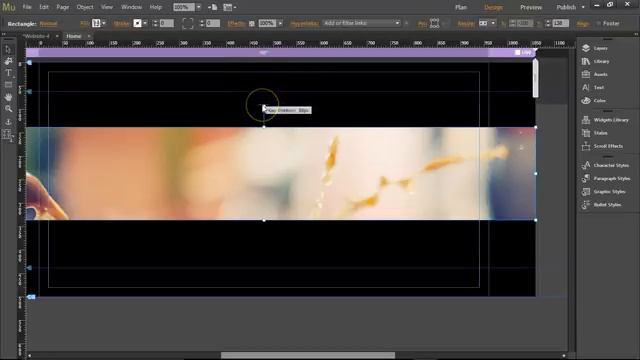The height and width of the screenshot is (360, 640).
Task: Switch to Design mode
Action: [x=493, y=7]
